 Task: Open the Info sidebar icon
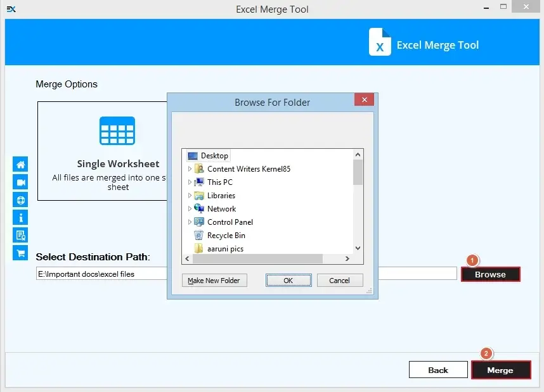tap(20, 217)
